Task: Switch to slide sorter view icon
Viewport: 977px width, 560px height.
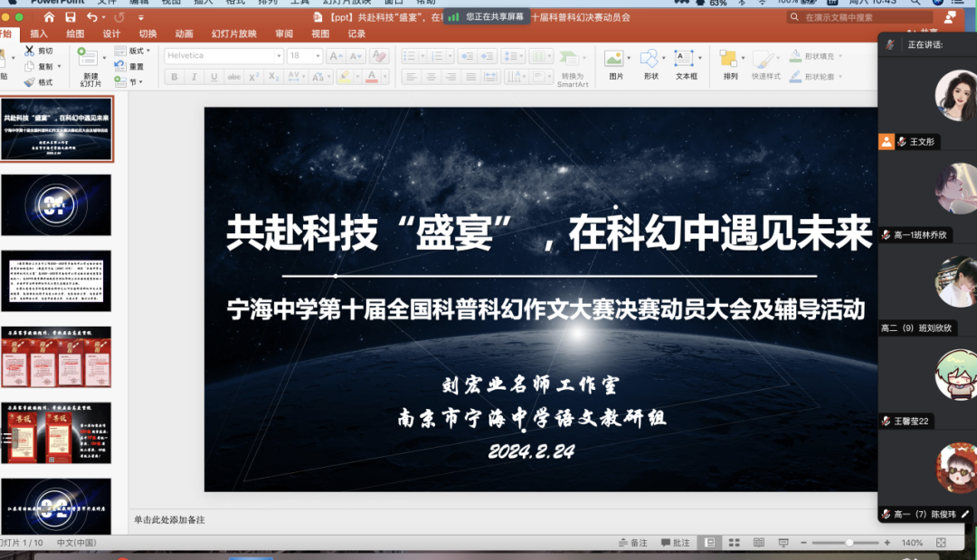Action: (734, 543)
